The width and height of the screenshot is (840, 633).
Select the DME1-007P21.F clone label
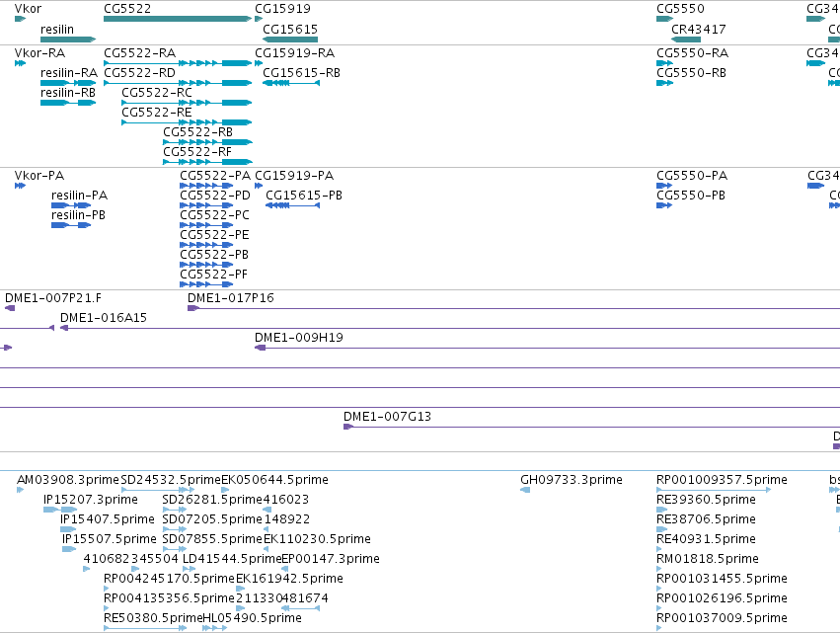point(53,298)
